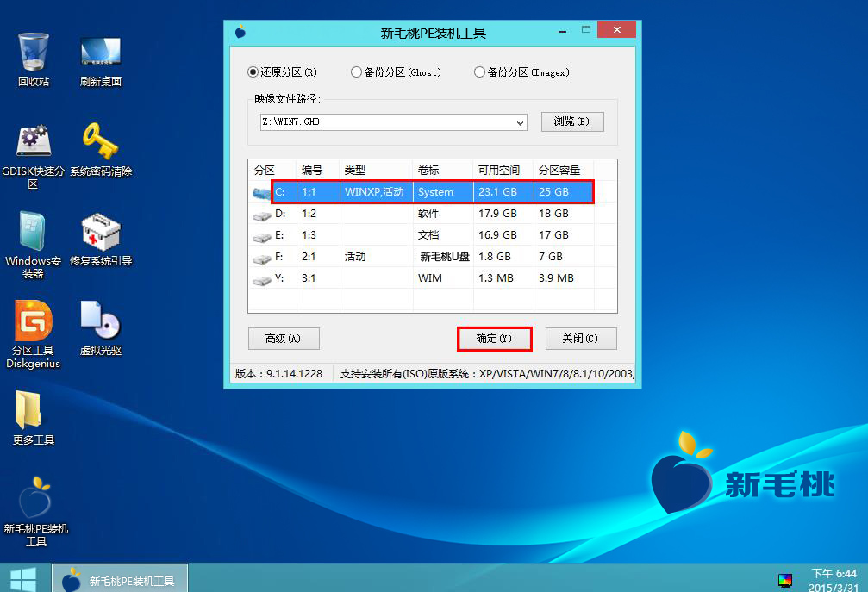868x592 pixels.
Task: Maximize the 新毛桃PE装机工具 window
Action: click(585, 29)
